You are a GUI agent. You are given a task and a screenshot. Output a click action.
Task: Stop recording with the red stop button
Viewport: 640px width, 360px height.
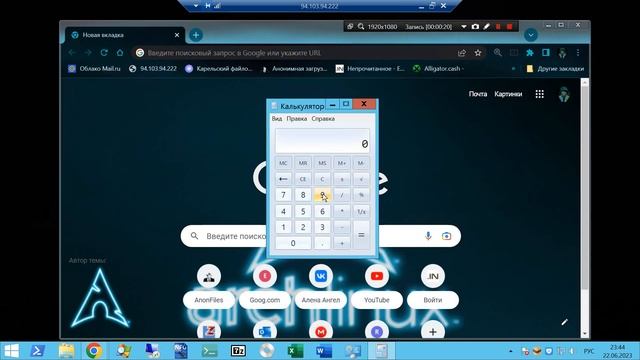[x=509, y=27]
